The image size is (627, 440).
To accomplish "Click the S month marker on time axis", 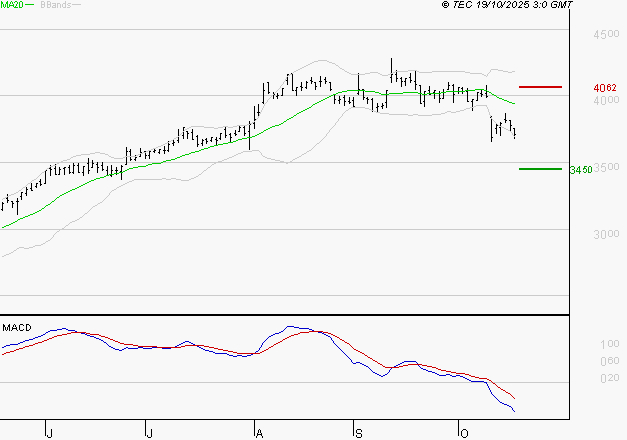I will [359, 434].
